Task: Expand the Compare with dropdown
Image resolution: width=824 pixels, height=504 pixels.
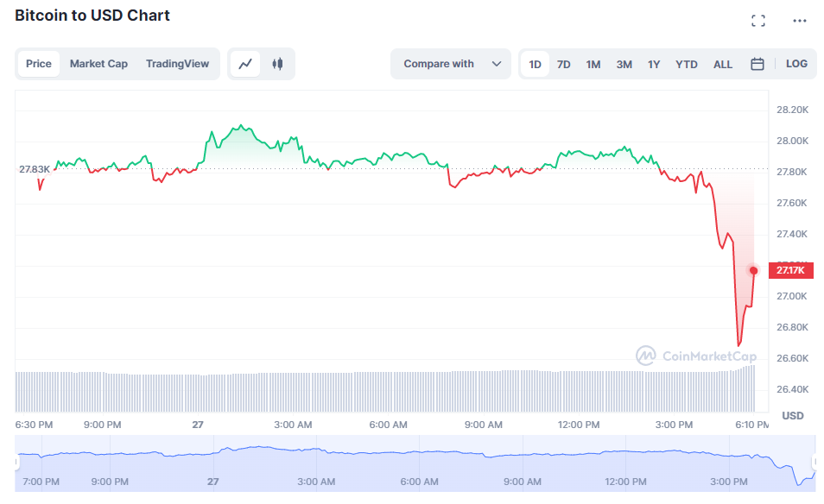Action: [451, 64]
